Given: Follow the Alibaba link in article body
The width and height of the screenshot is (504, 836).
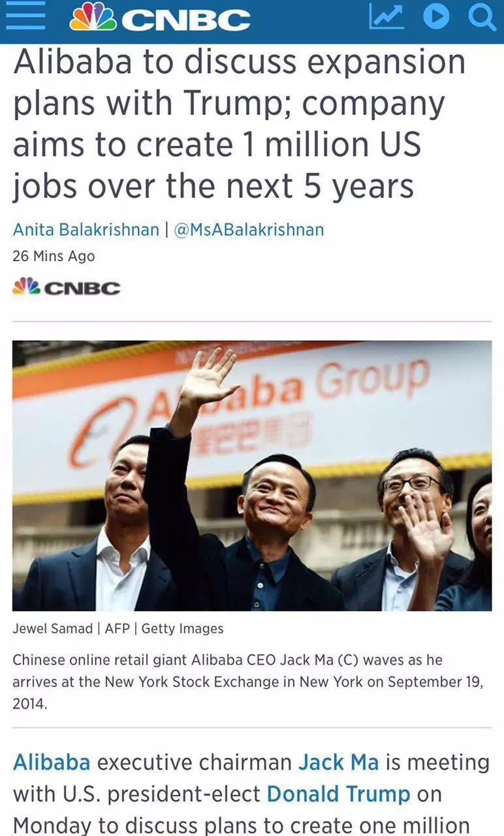Looking at the screenshot, I should click(52, 762).
